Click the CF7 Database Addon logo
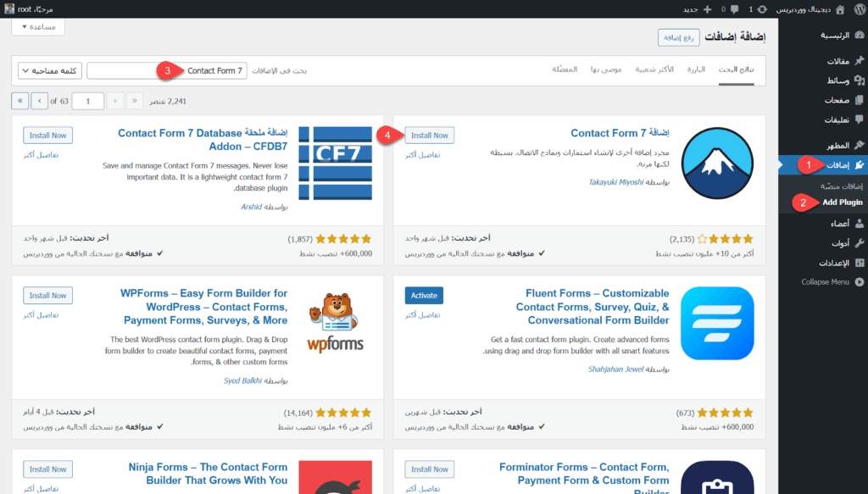The width and height of the screenshot is (868, 494). click(336, 164)
